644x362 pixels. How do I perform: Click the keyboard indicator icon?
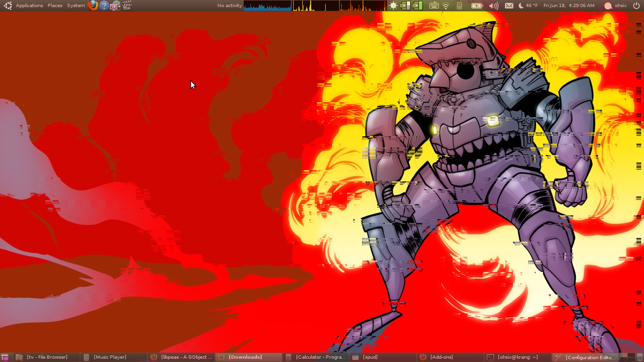point(434,6)
